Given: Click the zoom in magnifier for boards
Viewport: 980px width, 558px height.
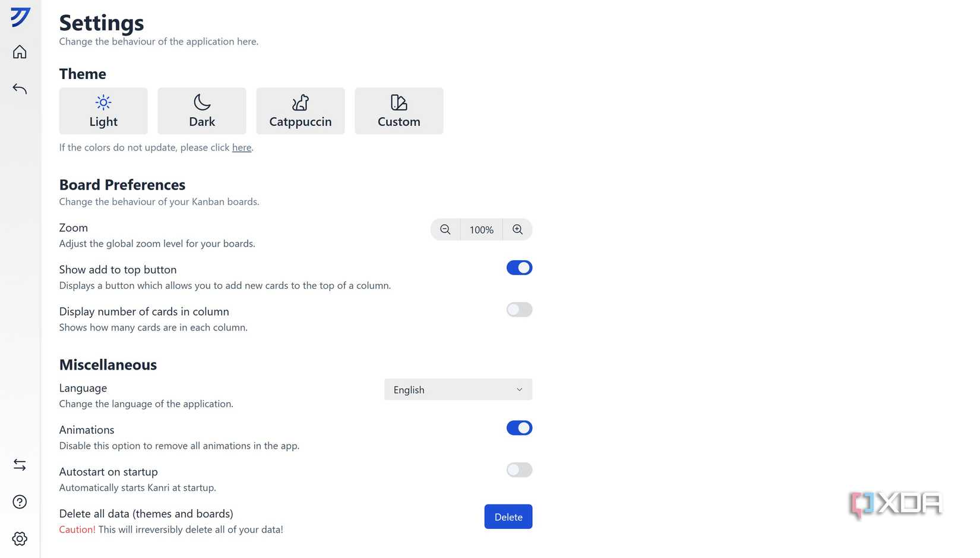Looking at the screenshot, I should tap(517, 229).
